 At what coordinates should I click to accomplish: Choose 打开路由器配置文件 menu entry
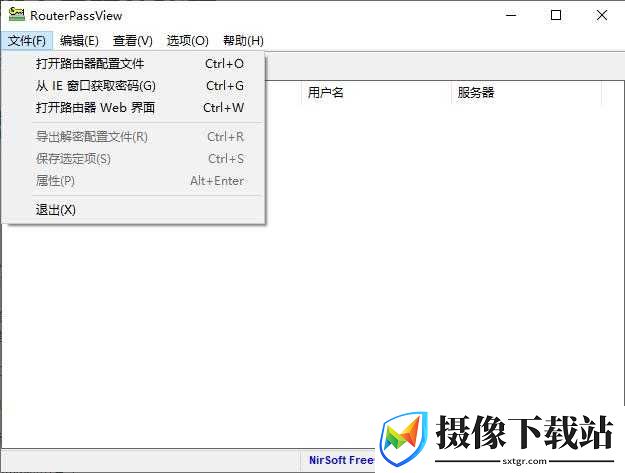(134, 64)
